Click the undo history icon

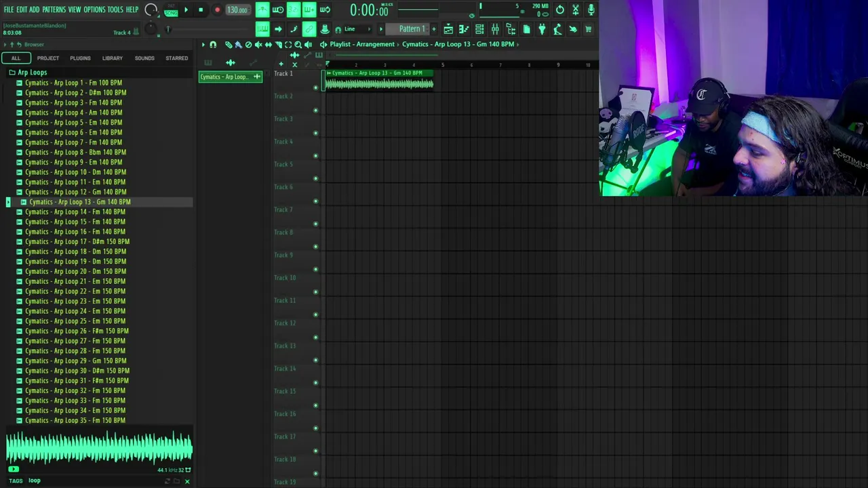point(560,9)
